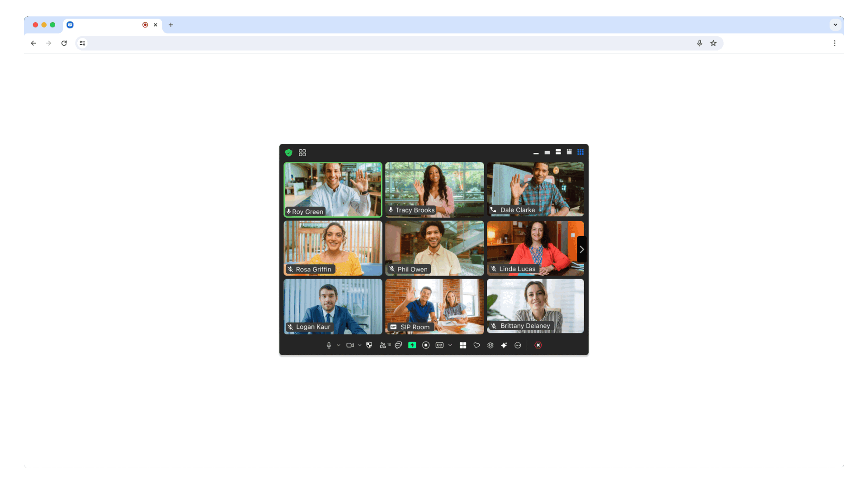
Task: Click the record button icon
Action: click(426, 345)
